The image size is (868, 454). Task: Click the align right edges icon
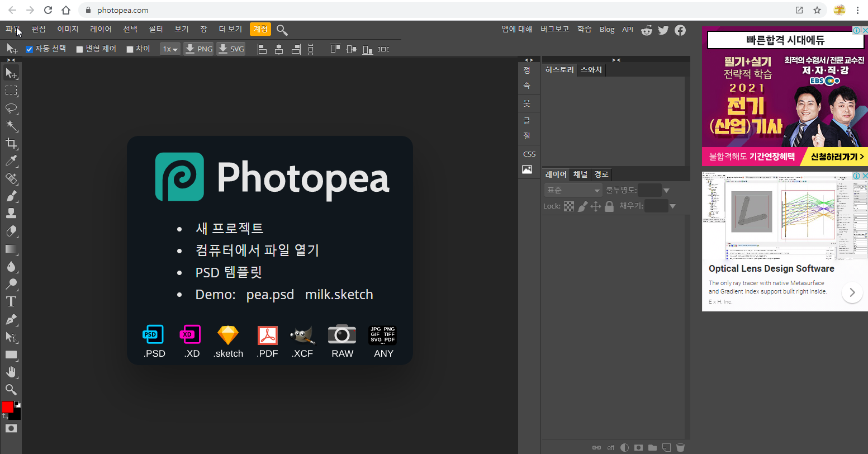pyautogui.click(x=296, y=49)
